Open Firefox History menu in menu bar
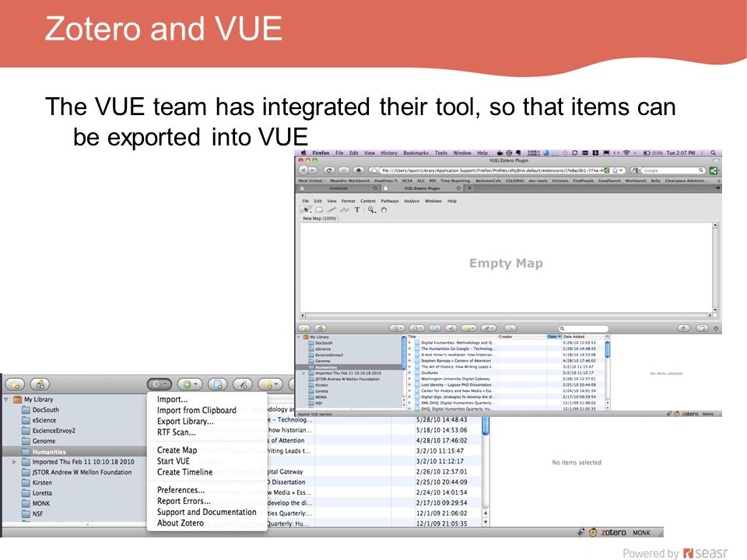This screenshot has width=747, height=560. (x=389, y=153)
